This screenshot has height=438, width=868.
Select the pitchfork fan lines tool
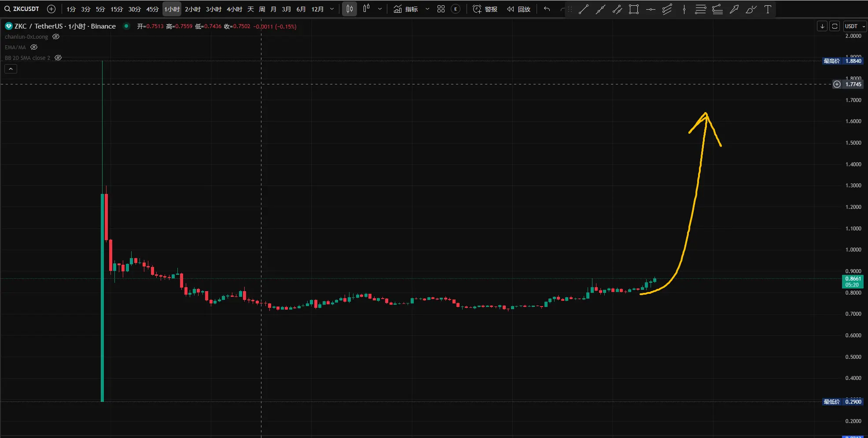667,9
